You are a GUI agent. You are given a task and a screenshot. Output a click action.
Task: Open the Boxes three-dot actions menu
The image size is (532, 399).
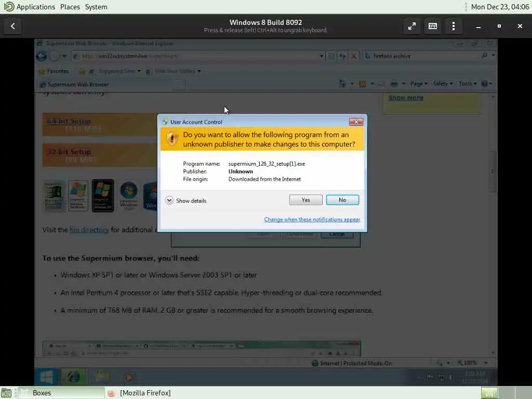pos(453,26)
